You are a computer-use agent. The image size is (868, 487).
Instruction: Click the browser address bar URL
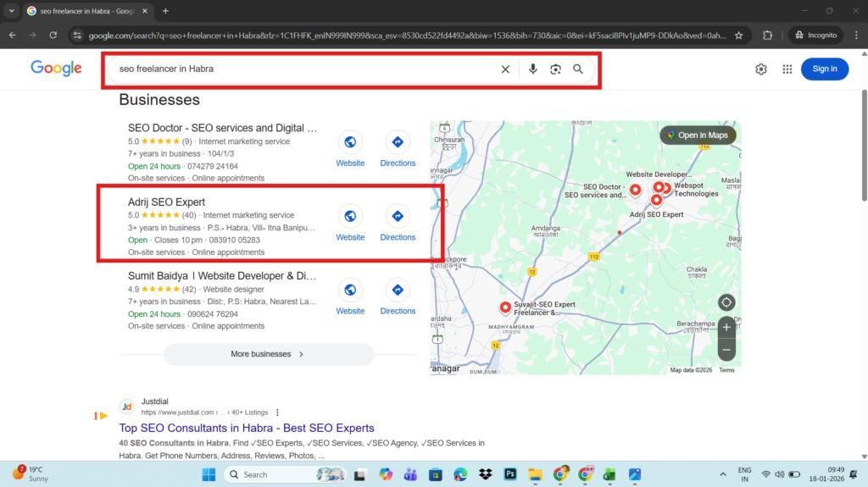pyautogui.click(x=407, y=36)
